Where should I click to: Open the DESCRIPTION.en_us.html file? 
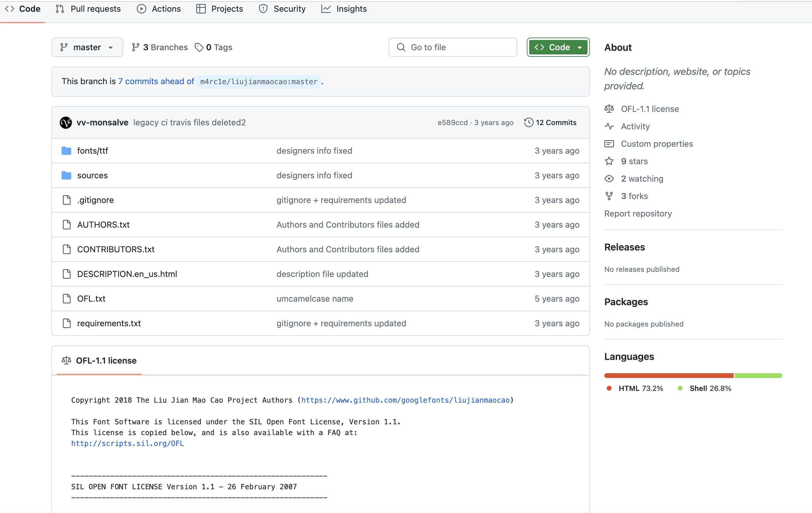pyautogui.click(x=127, y=274)
